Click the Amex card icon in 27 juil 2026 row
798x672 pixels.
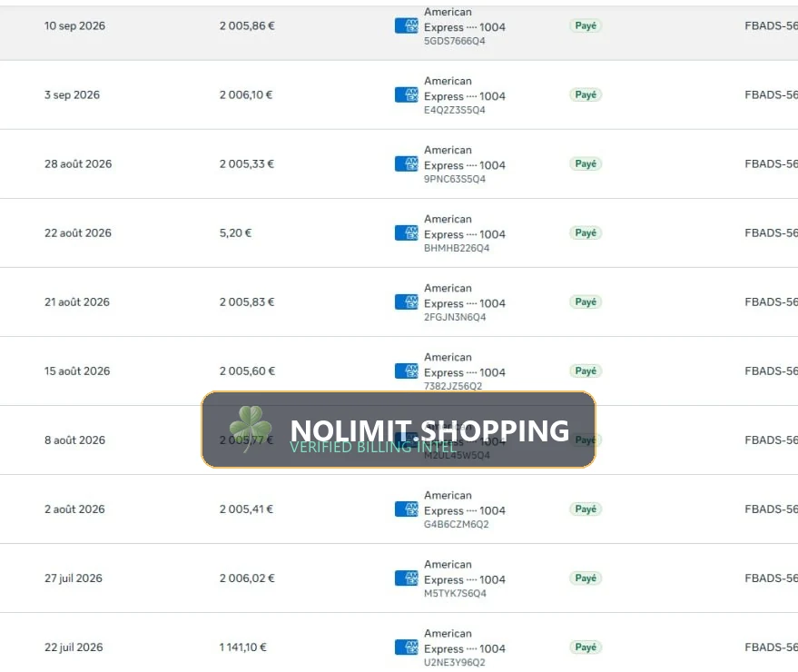406,578
